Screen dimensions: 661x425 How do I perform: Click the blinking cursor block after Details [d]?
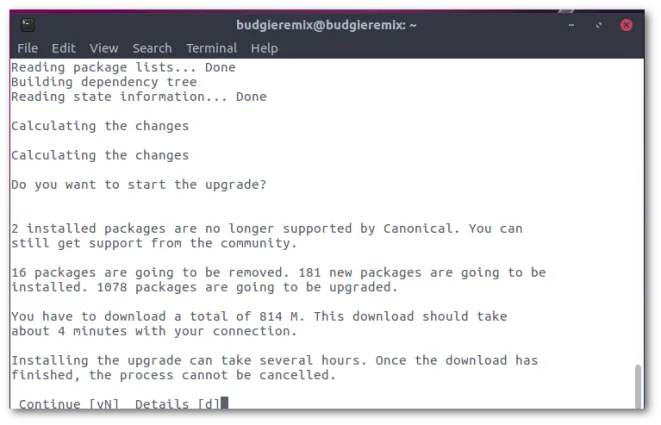click(x=225, y=403)
